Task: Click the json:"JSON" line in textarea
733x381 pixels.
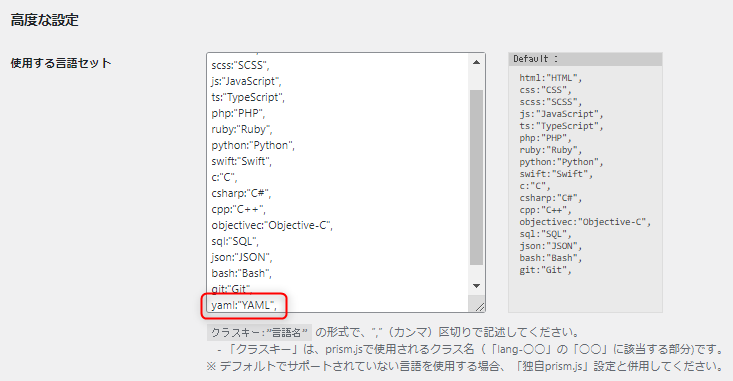Action: (x=242, y=257)
